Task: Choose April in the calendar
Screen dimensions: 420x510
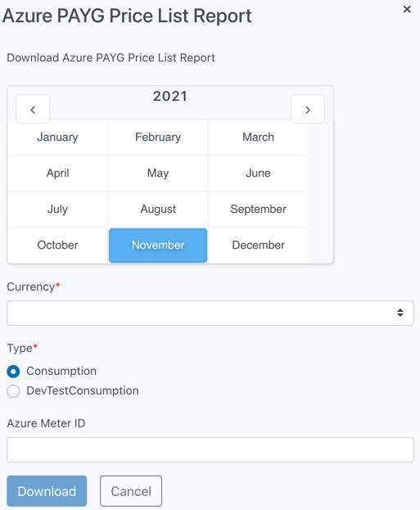Action: 57,173
